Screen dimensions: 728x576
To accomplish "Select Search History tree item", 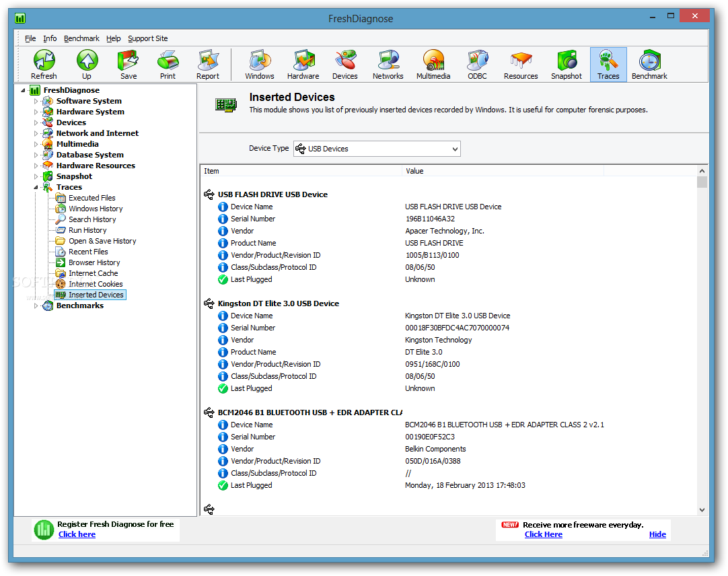I will (92, 219).
